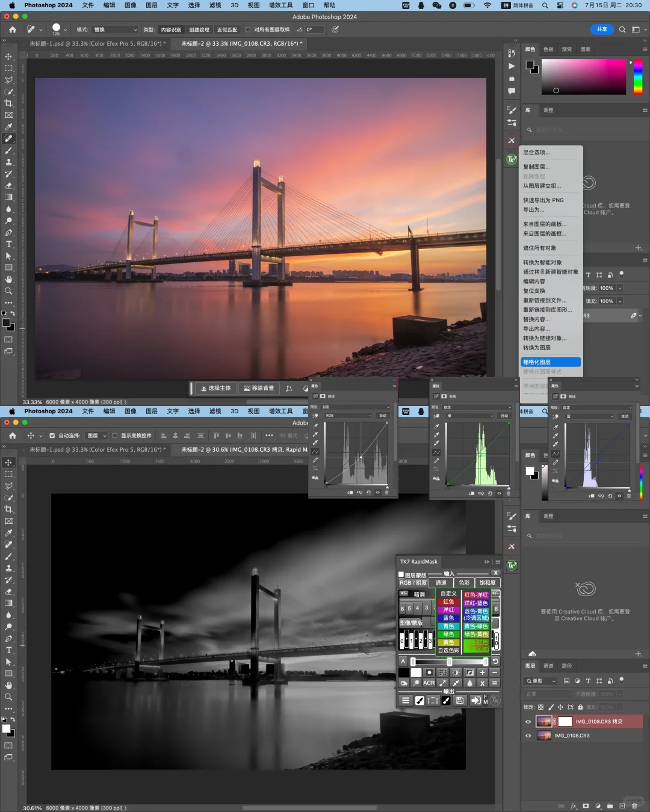Open the 类型 layer filter dropdown
This screenshot has height=812, width=650.
[x=541, y=681]
